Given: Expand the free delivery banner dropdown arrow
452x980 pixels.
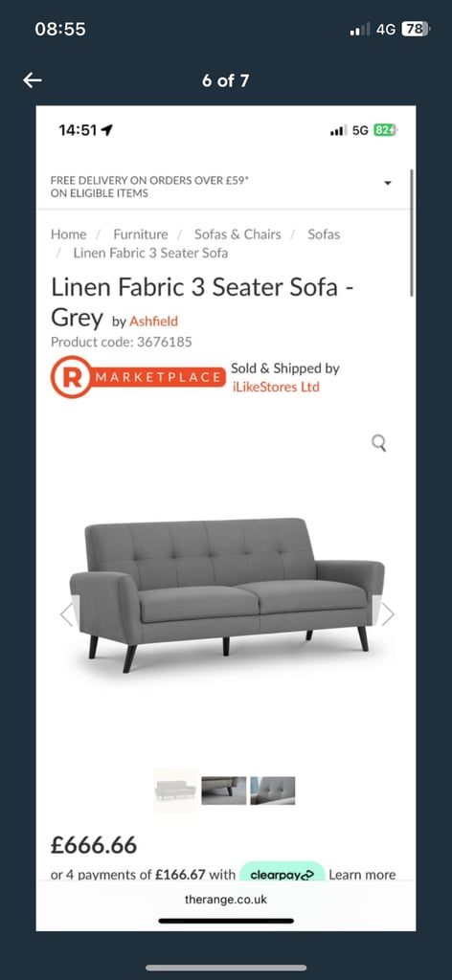Looking at the screenshot, I should point(388,183).
